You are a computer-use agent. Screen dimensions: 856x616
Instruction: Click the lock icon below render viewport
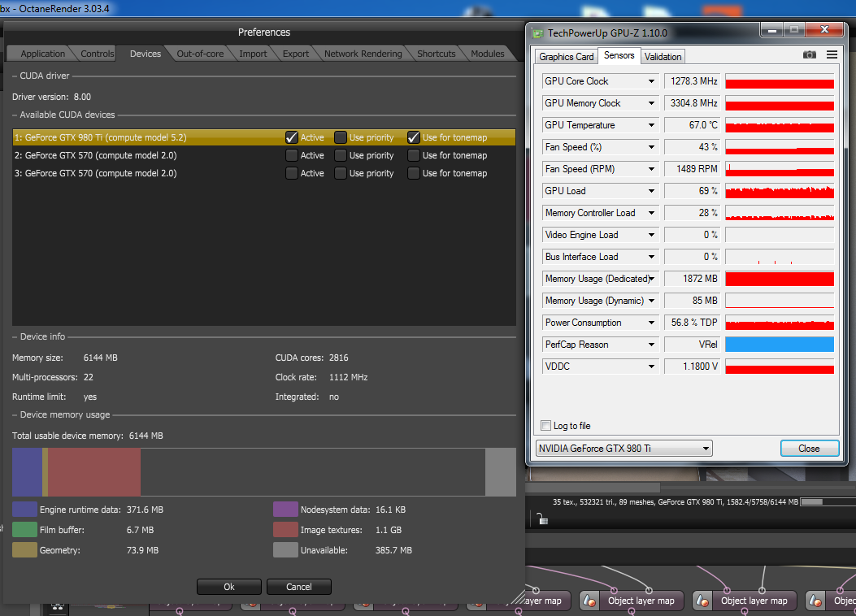[541, 518]
